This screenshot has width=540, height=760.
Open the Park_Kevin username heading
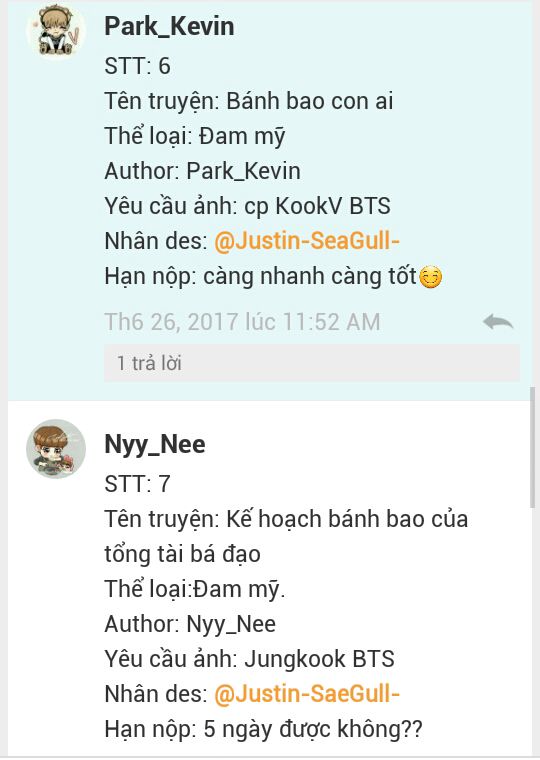click(169, 26)
